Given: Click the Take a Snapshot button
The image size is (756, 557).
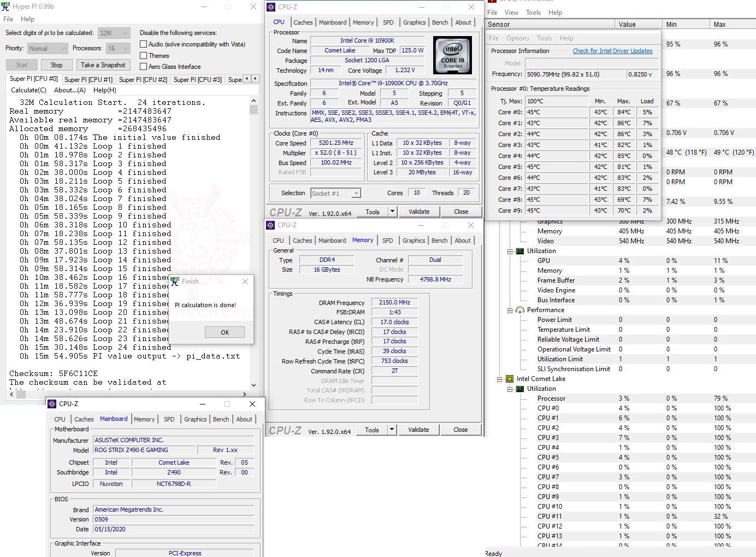Looking at the screenshot, I should point(103,65).
